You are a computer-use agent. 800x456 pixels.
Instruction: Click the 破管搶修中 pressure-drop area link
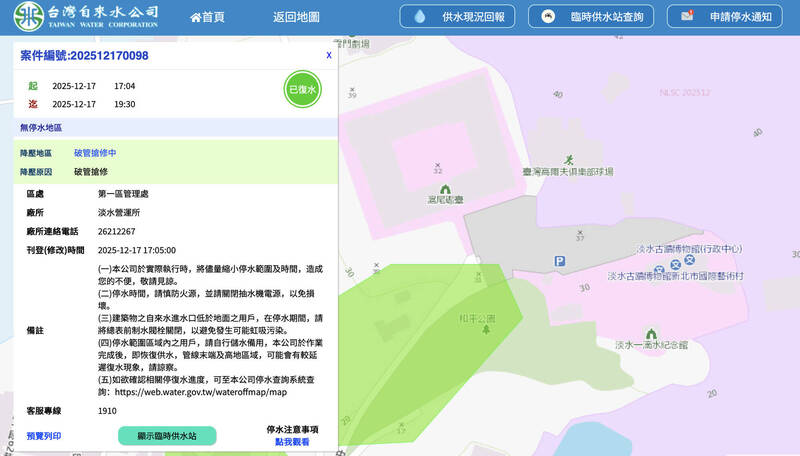(95, 153)
